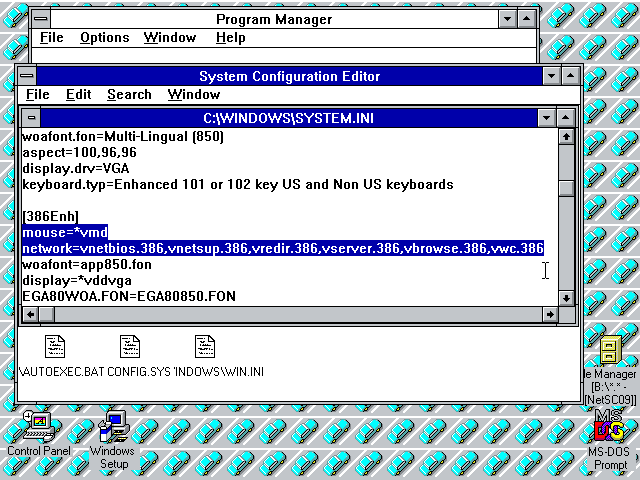This screenshot has height=480, width=640.
Task: Open System Configuration Editor control-menu box
Action: click(27, 76)
